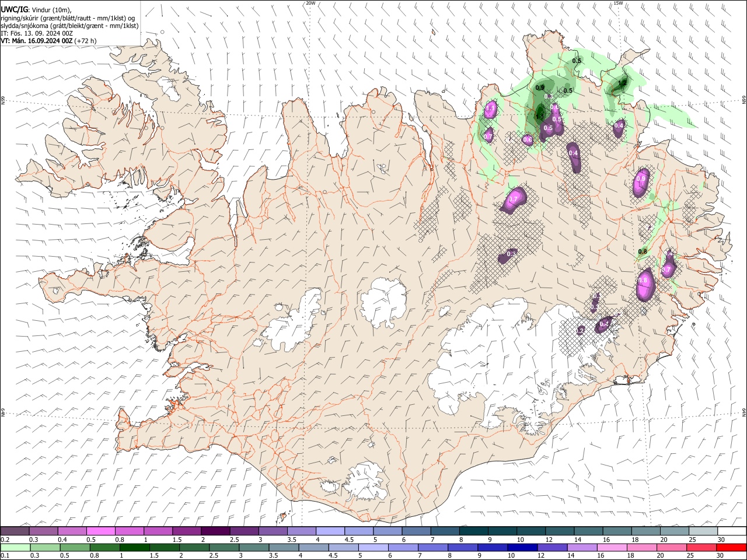
Task: Click the 0.7 value on the large central pink blob
Action: [514, 199]
